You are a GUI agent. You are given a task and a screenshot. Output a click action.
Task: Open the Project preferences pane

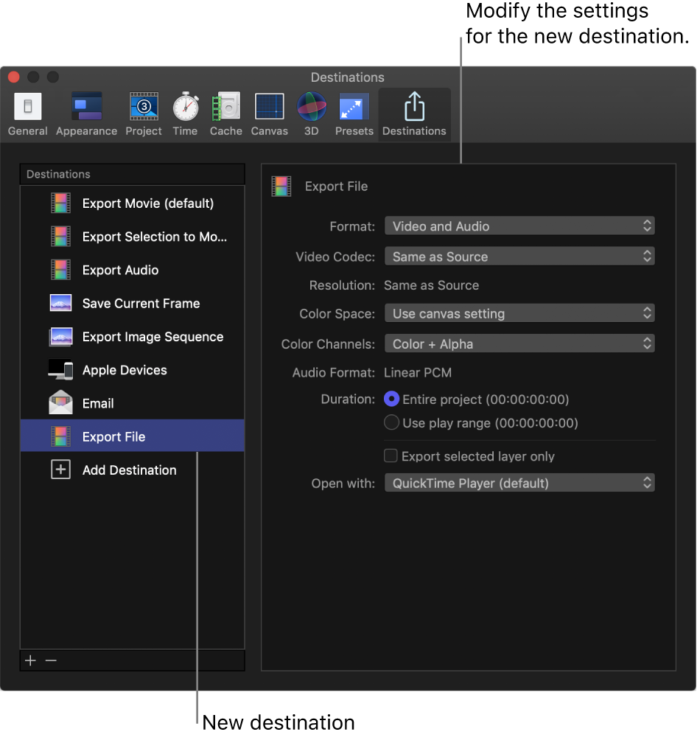[x=143, y=113]
